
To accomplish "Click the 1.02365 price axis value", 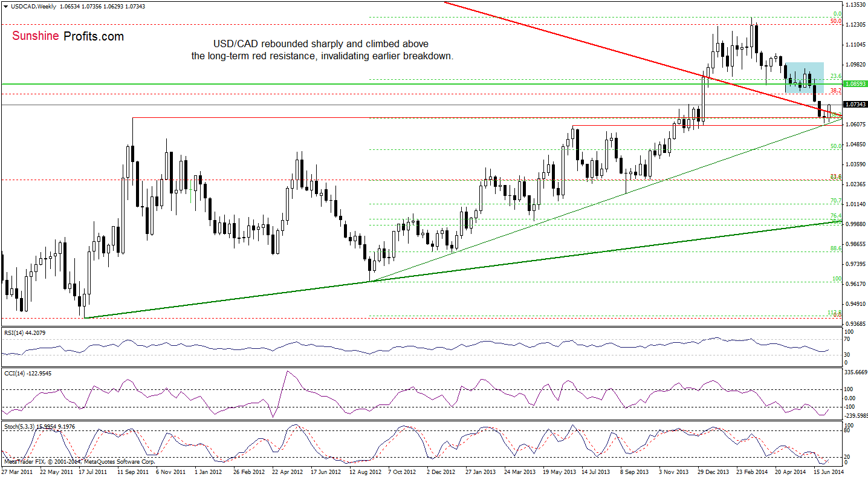I will 856,184.
